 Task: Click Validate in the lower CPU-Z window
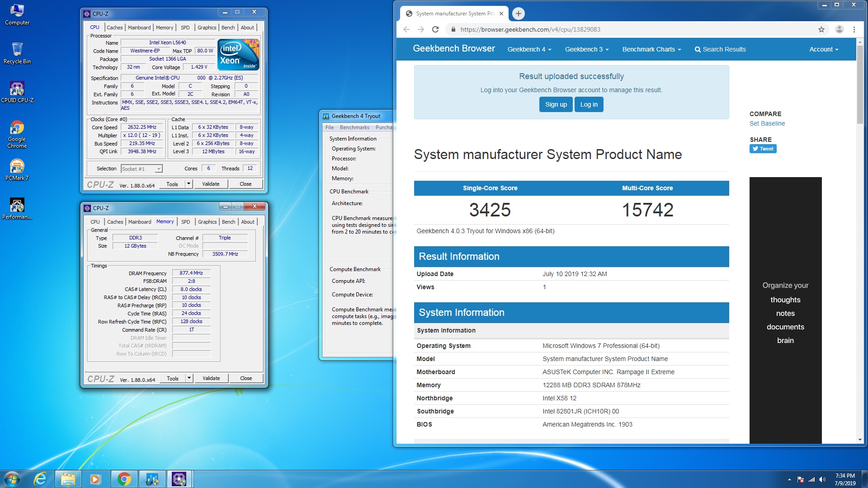211,378
